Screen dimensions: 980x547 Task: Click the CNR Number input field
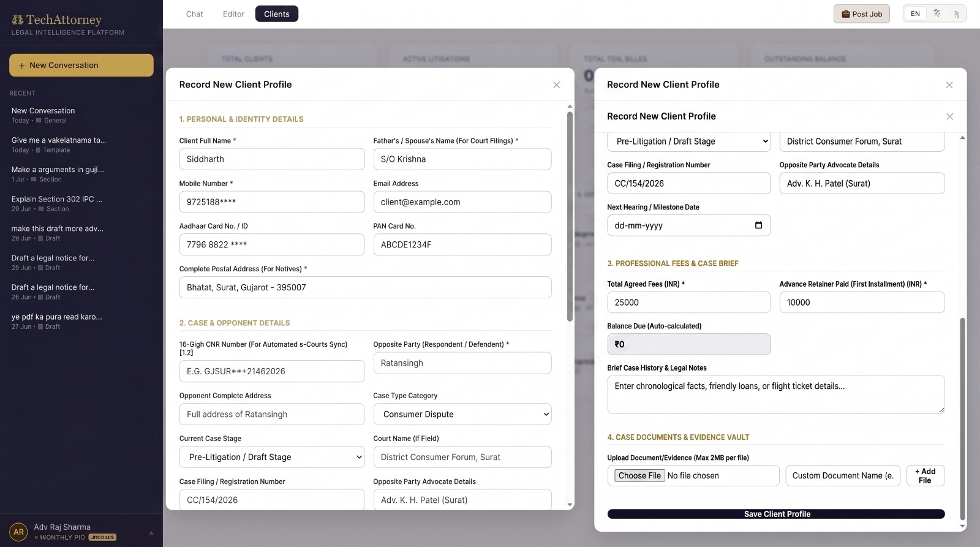coord(272,371)
